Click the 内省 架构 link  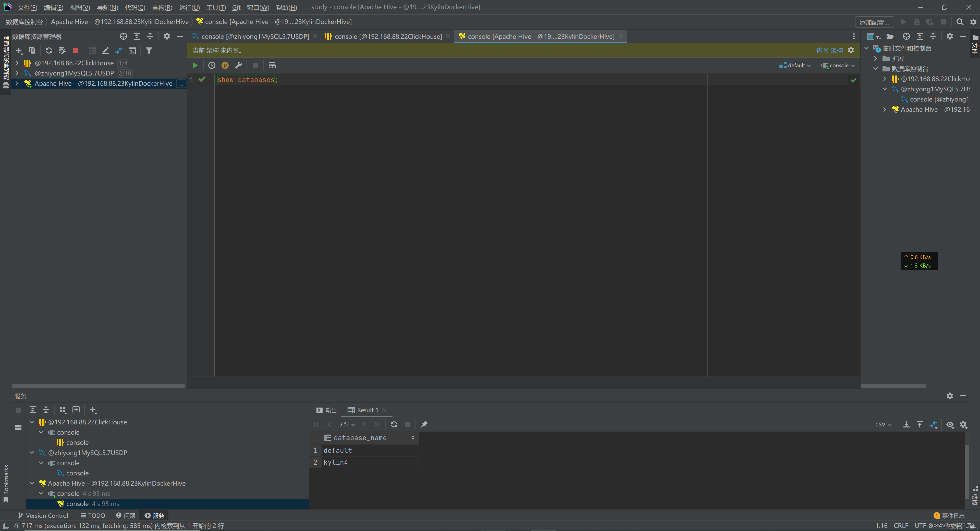tap(829, 50)
